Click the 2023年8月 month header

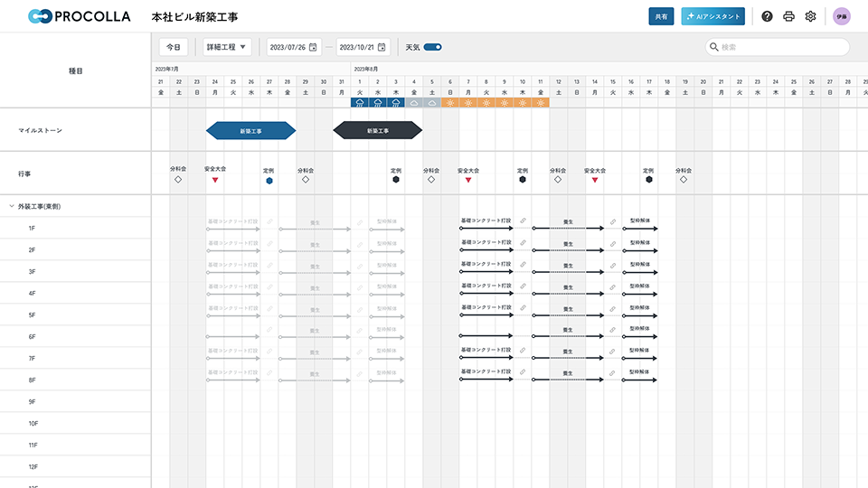(x=366, y=70)
